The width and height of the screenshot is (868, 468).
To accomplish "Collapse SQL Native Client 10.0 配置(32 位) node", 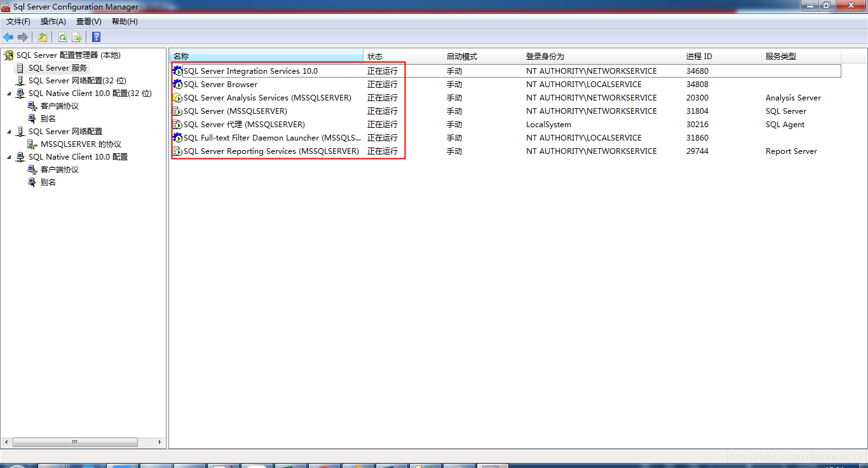I will [x=10, y=93].
